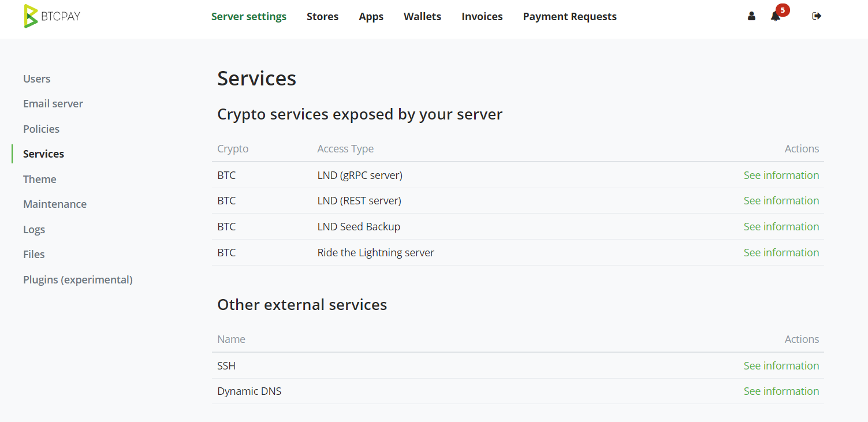Select Services in the sidebar
Viewport: 868px width, 422px height.
44,154
